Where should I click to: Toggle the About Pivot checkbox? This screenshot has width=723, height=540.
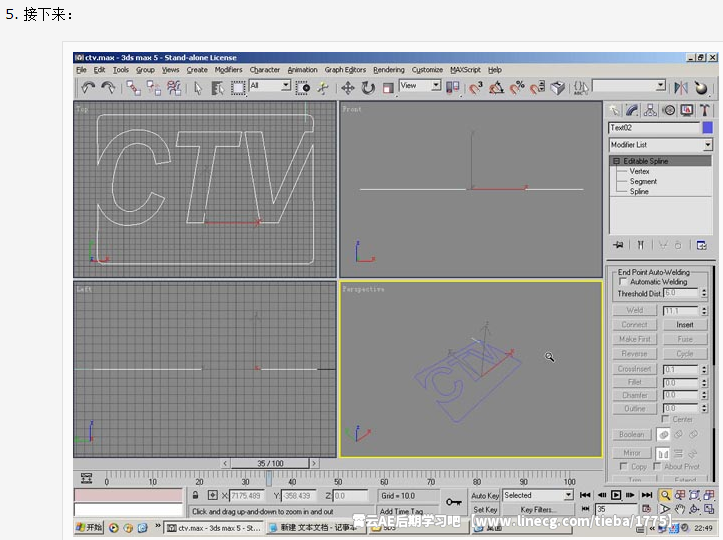(657, 466)
